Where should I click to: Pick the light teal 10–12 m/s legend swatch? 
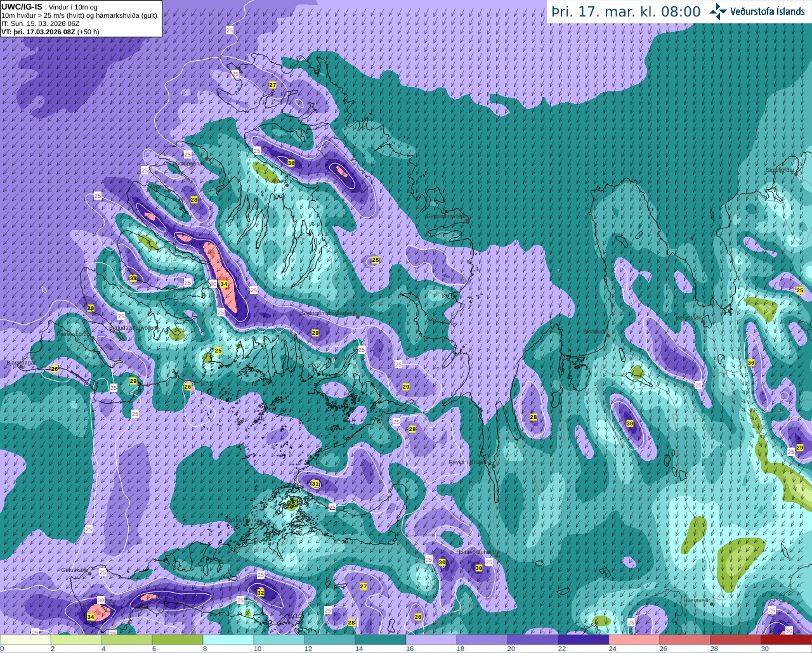coord(279,640)
